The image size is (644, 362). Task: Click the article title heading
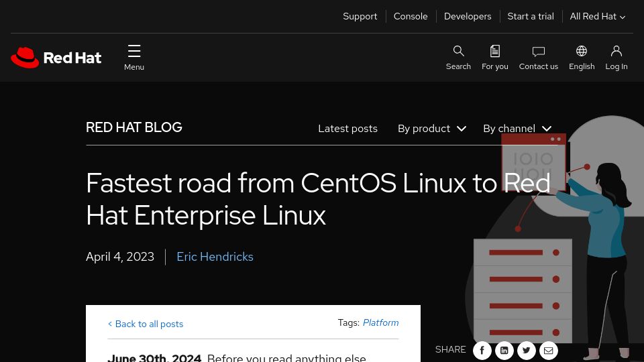coord(318,199)
